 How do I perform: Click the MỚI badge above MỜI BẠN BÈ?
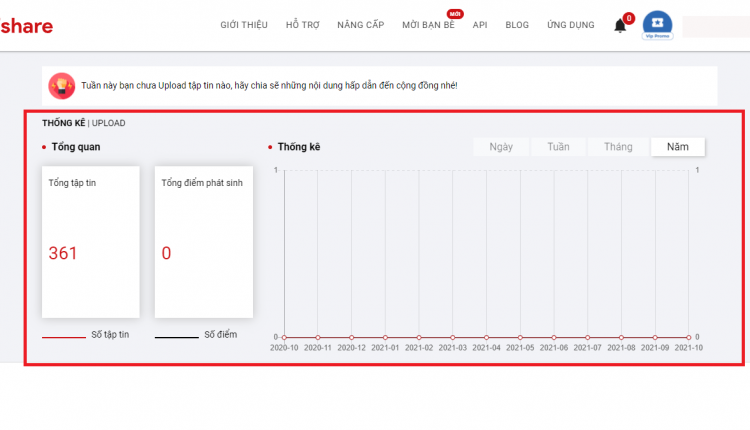pos(455,14)
